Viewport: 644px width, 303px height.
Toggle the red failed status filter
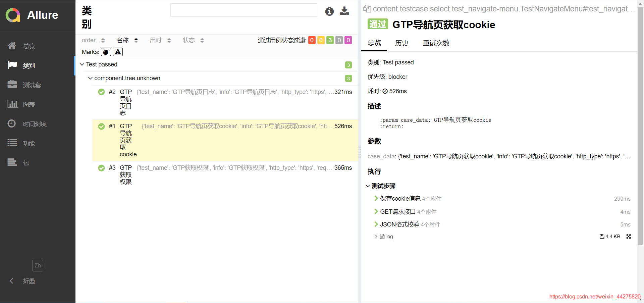[312, 40]
